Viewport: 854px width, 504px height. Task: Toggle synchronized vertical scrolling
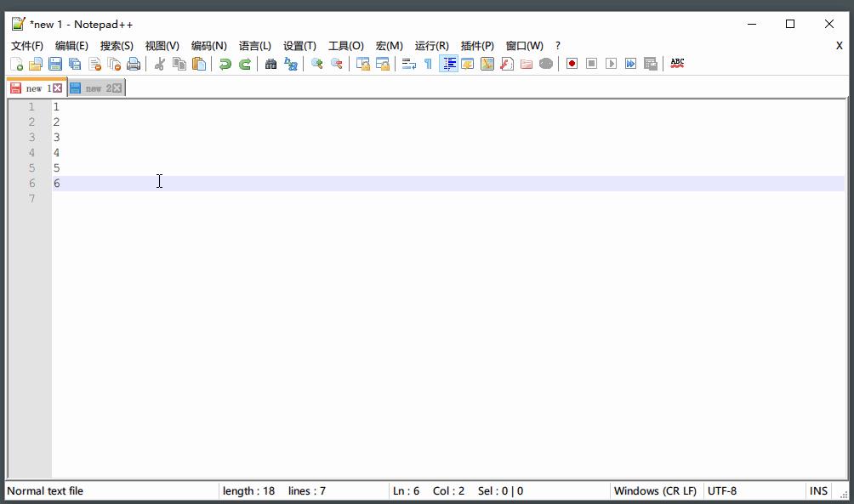pos(362,63)
